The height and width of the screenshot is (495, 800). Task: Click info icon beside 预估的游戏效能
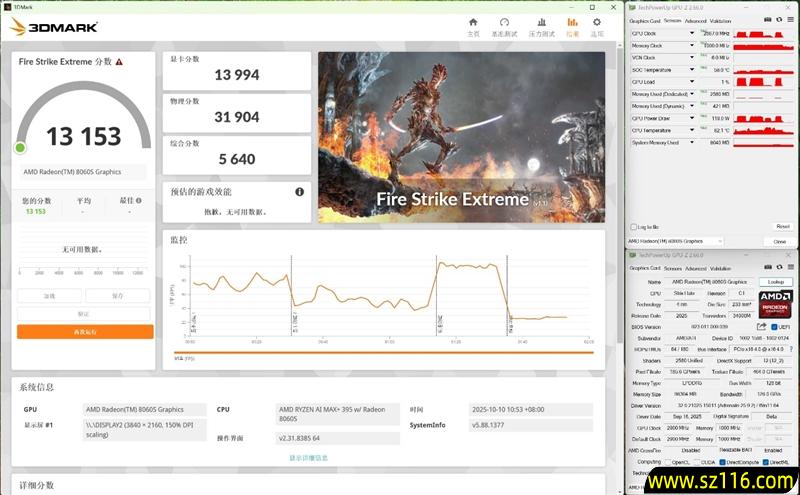tap(299, 192)
